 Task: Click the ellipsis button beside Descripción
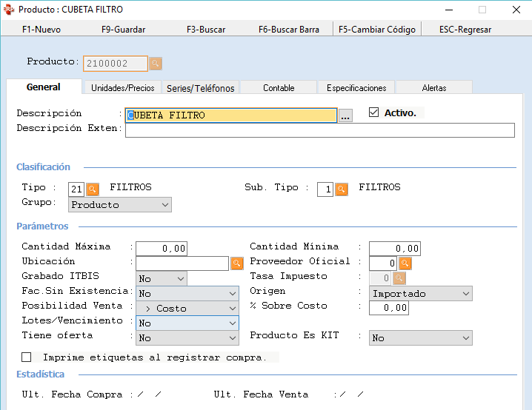tap(345, 115)
